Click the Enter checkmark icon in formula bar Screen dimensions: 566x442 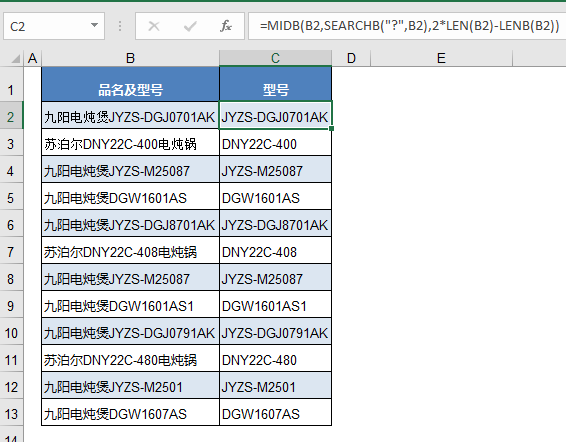pos(190,26)
